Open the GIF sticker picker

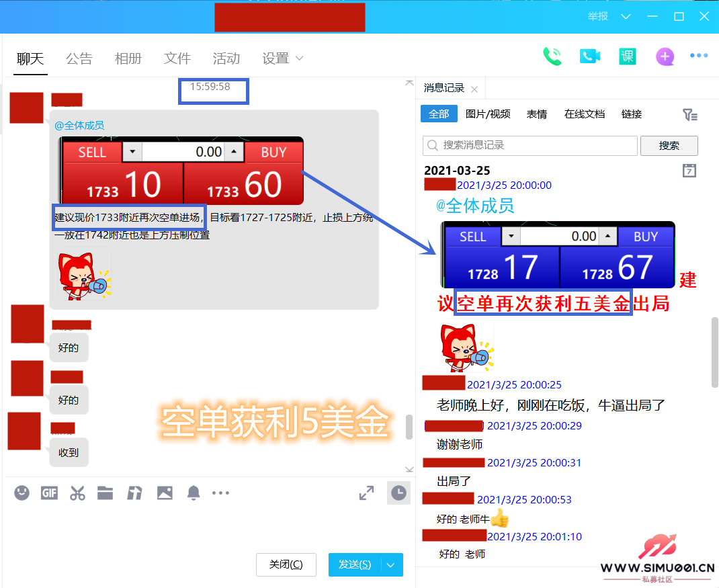coord(49,493)
